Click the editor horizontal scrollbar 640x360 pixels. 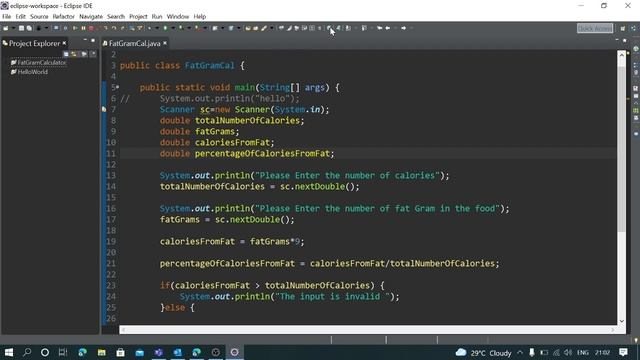pos(369,330)
